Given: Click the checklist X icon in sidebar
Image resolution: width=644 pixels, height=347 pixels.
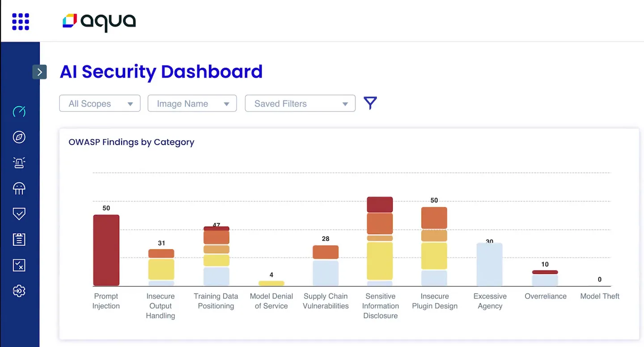Looking at the screenshot, I should click(19, 266).
